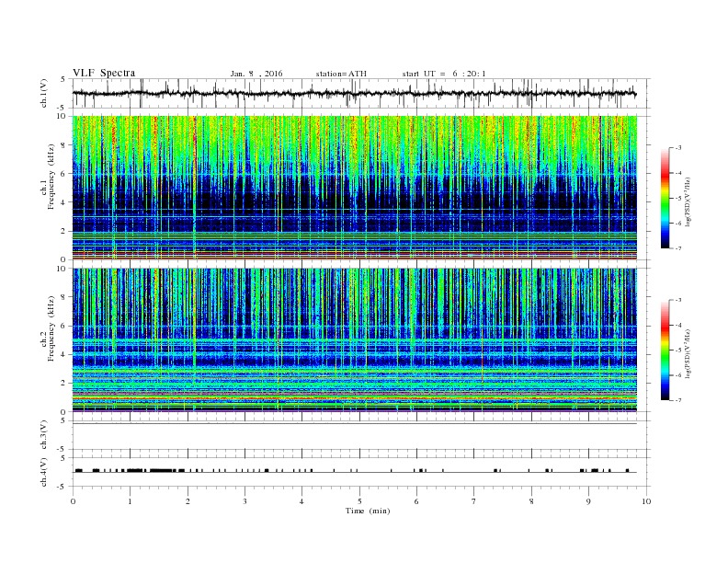Image resolution: width=728 pixels, height=563 pixels.
Task: Click the ch.2 spectrogram color bar
Action: (x=665, y=350)
